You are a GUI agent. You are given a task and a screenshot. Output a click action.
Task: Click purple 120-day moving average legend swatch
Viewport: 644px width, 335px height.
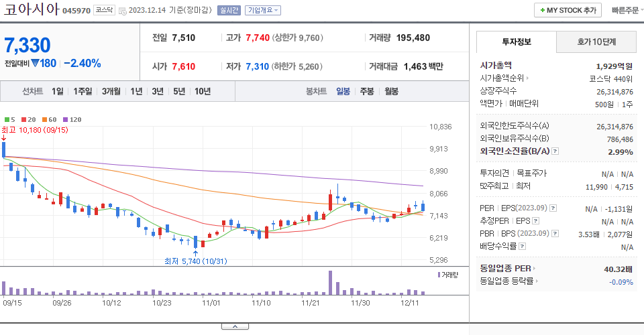coord(65,120)
